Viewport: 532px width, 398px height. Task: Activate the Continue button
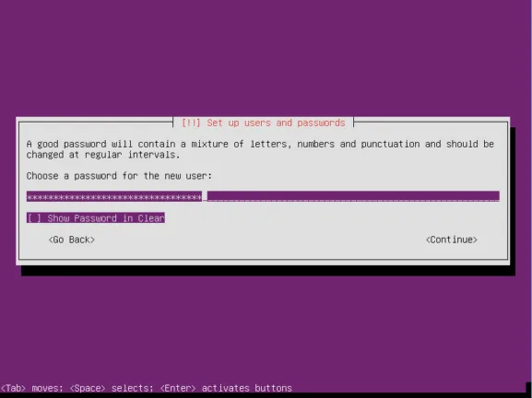pos(451,240)
